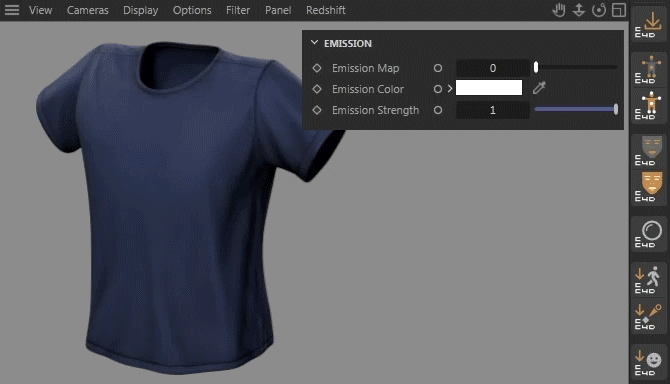Toggle the Emission Strength circle button
Viewport: 670px width, 384px height.
pyautogui.click(x=438, y=110)
